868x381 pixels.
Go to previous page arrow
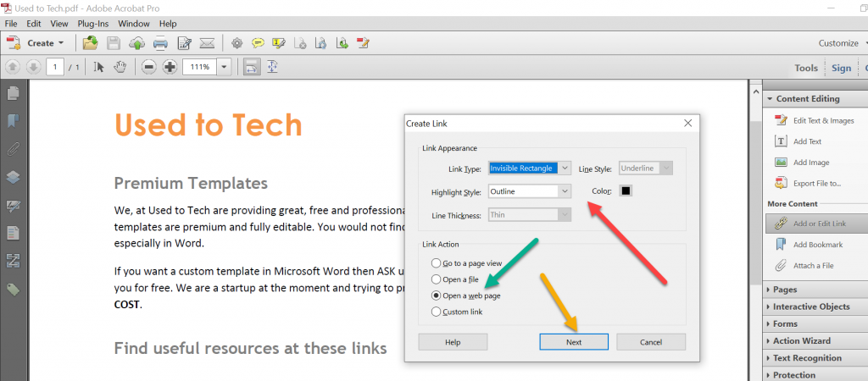click(14, 67)
